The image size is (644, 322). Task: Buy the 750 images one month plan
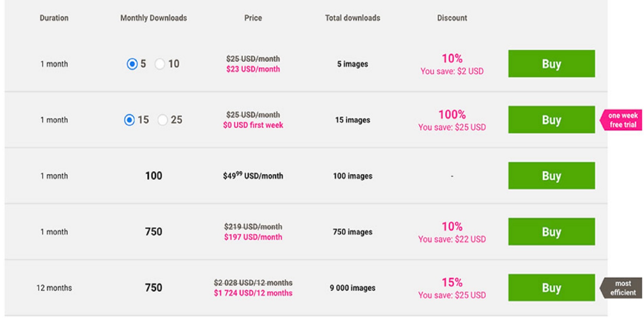[551, 231]
